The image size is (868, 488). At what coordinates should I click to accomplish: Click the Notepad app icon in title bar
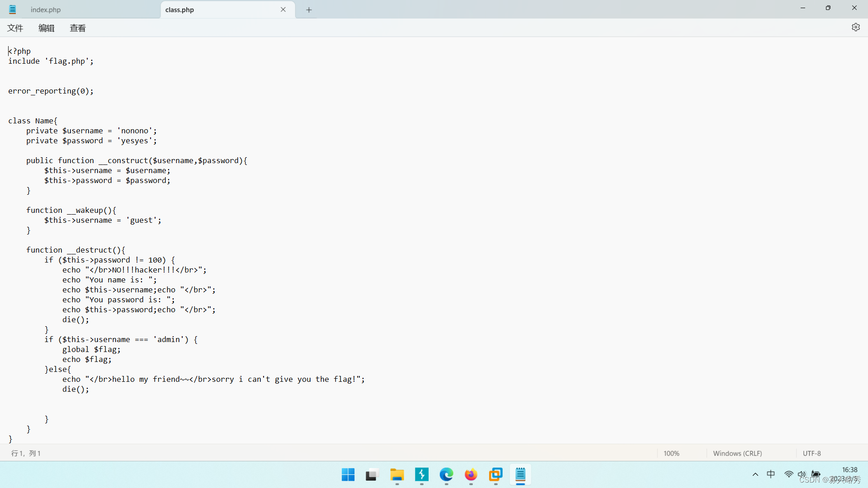(13, 9)
